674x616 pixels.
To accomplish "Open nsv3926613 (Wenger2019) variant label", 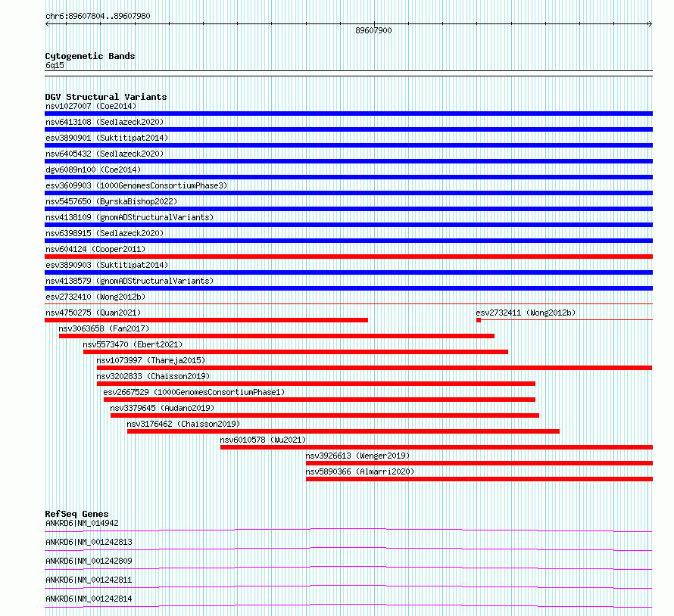I will click(x=357, y=456).
